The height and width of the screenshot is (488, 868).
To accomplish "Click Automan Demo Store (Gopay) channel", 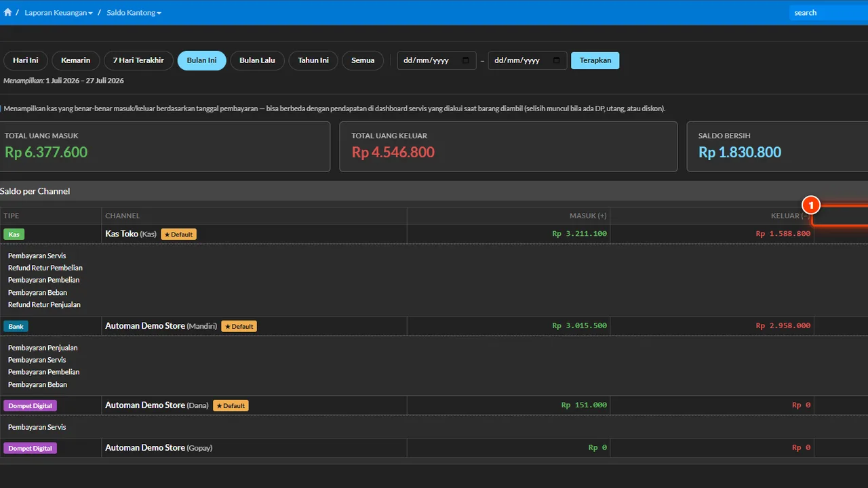I will tap(159, 448).
